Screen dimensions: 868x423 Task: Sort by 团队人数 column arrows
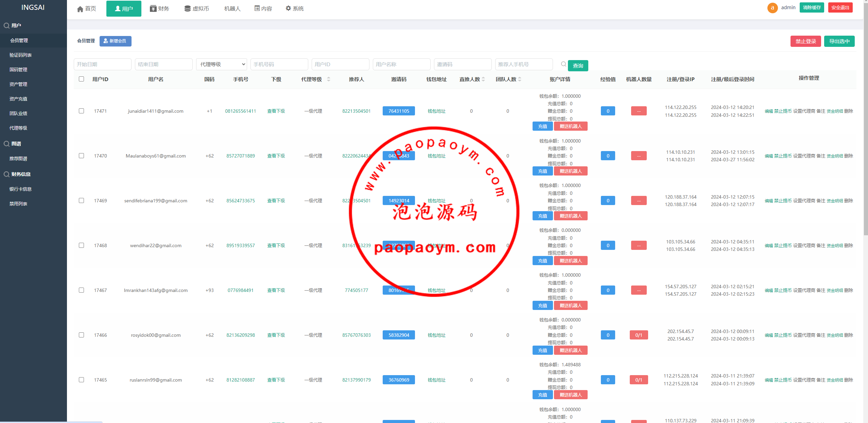520,79
